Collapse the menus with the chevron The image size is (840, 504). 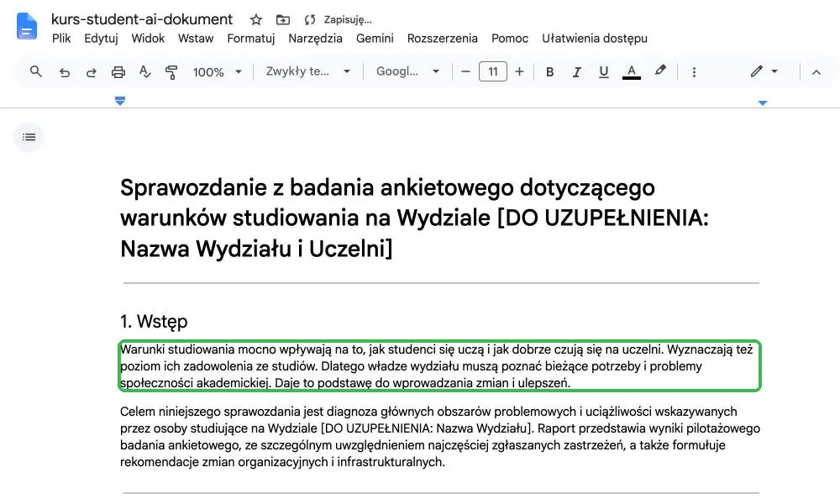[x=816, y=71]
